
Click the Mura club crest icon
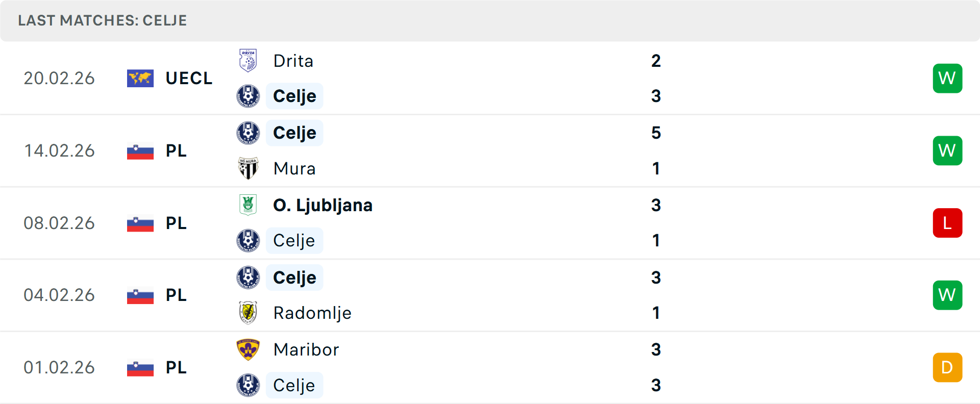[248, 168]
